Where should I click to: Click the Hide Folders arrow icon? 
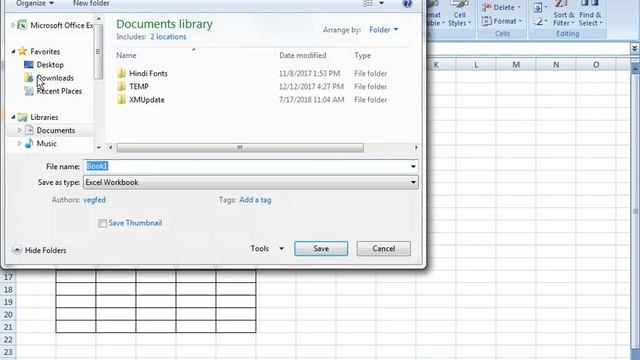(x=17, y=250)
